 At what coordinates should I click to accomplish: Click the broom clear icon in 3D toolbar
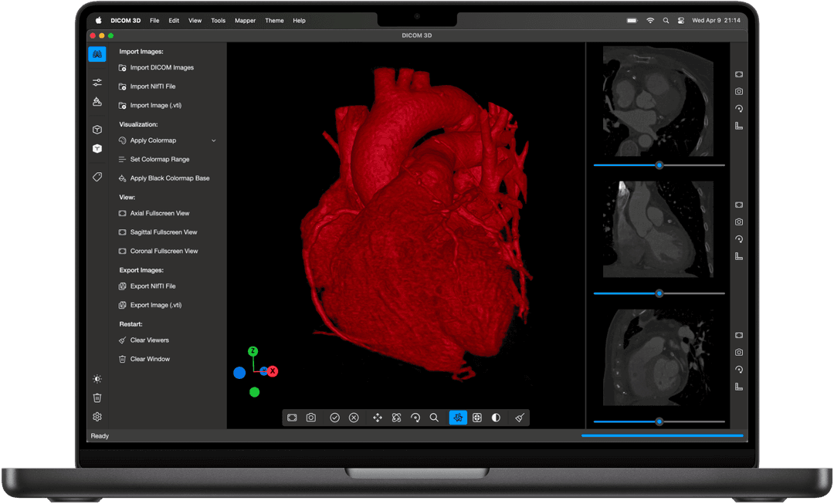pos(520,418)
